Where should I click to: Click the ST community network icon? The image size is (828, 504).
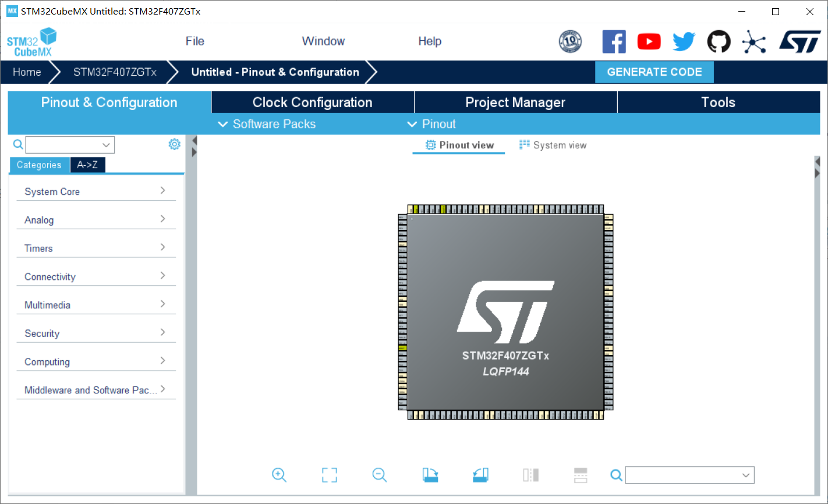(754, 41)
